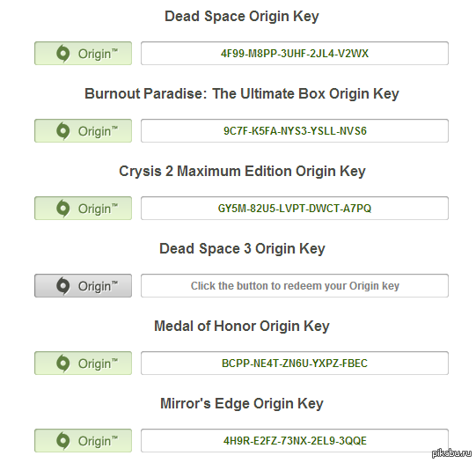
Task: Click the Origin swirl icon for Crysis 2
Action: coord(63,209)
